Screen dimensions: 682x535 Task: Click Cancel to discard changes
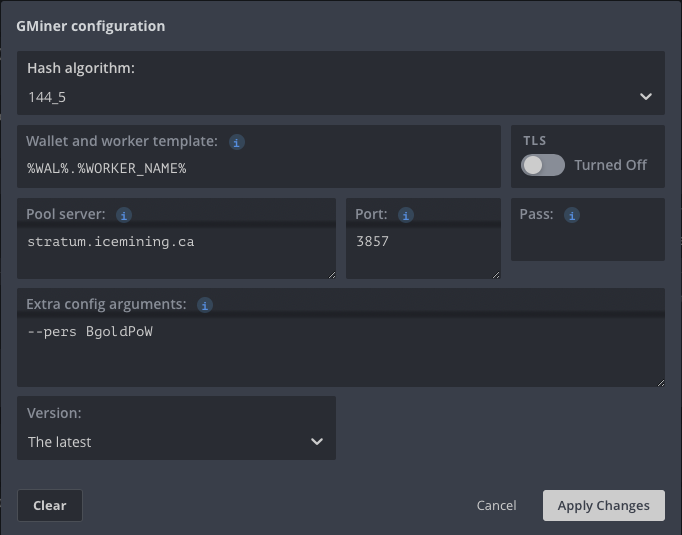pos(496,506)
